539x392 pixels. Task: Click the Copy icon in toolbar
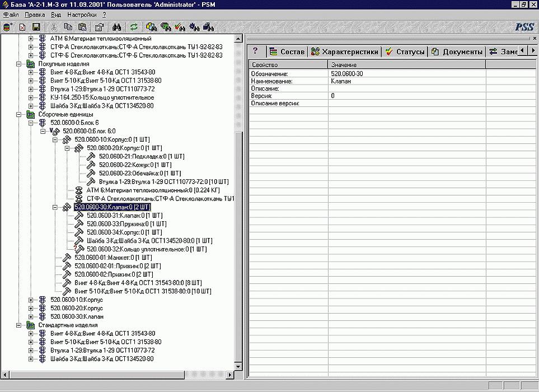pos(68,27)
